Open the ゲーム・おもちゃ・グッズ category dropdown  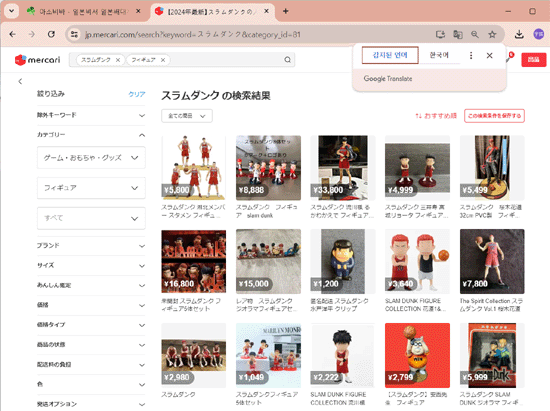coord(91,158)
